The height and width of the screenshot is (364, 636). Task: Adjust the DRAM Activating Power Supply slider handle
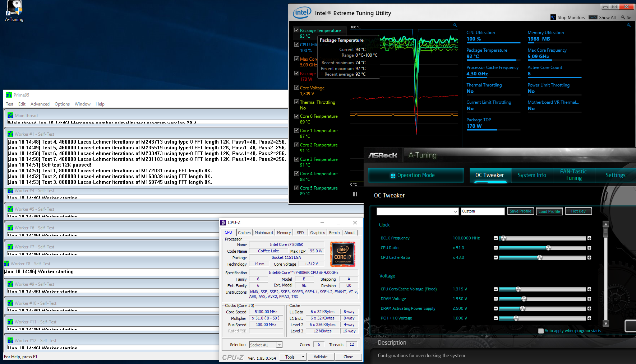522,309
